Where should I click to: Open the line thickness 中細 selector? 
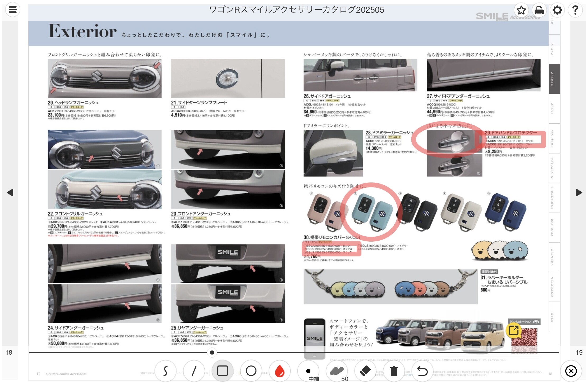(308, 371)
